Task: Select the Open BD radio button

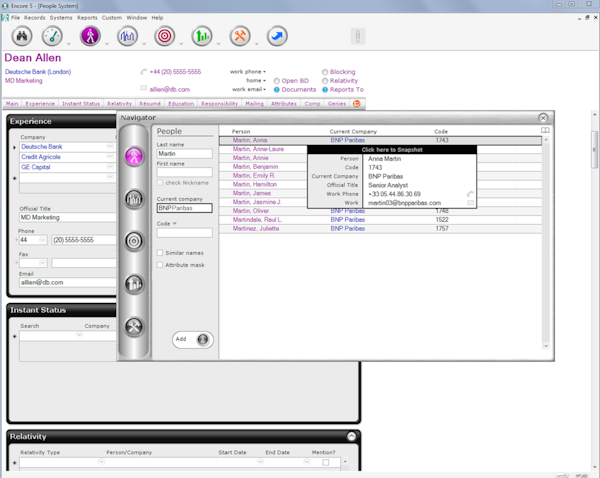Action: coord(277,81)
